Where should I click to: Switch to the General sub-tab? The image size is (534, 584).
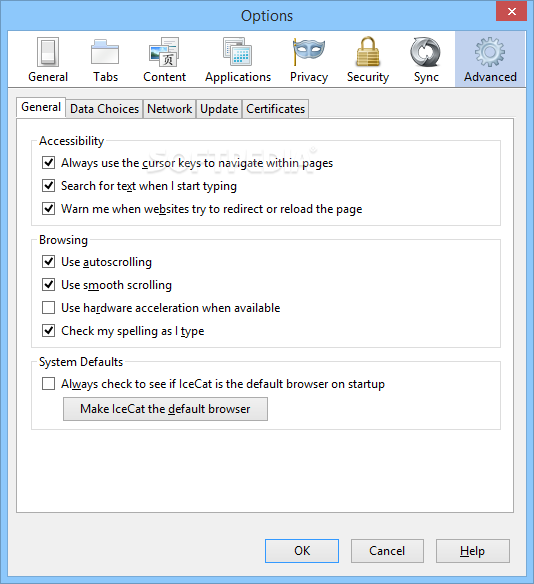41,107
